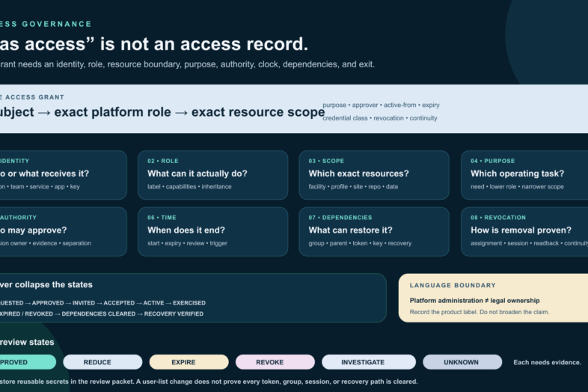Image resolution: width=588 pixels, height=392 pixels.
Task: Click 'facility • profile • site • repo • data'
Action: coord(353,186)
